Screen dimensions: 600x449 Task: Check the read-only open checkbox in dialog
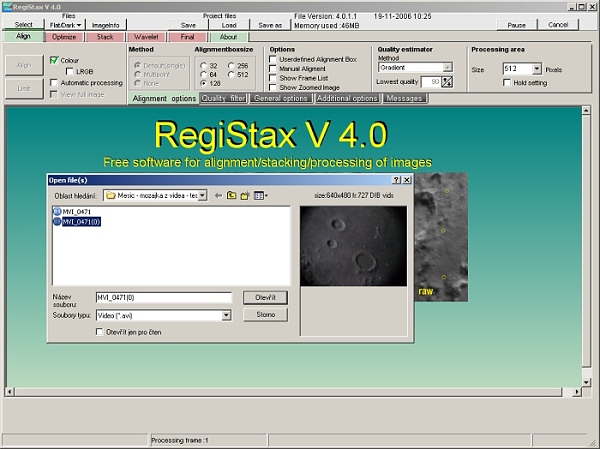(x=99, y=332)
